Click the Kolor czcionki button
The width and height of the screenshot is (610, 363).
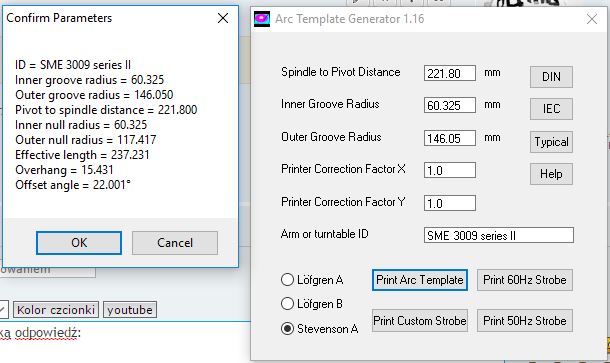(x=56, y=310)
